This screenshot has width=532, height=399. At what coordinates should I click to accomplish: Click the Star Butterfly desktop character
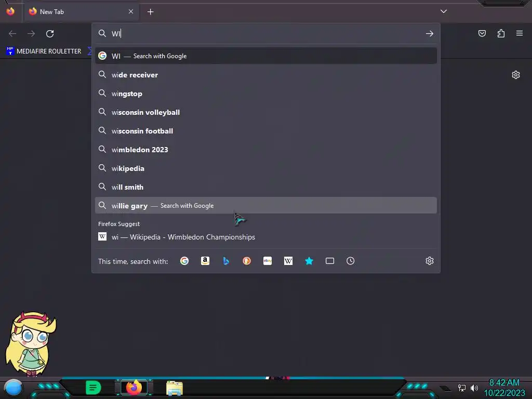31,344
